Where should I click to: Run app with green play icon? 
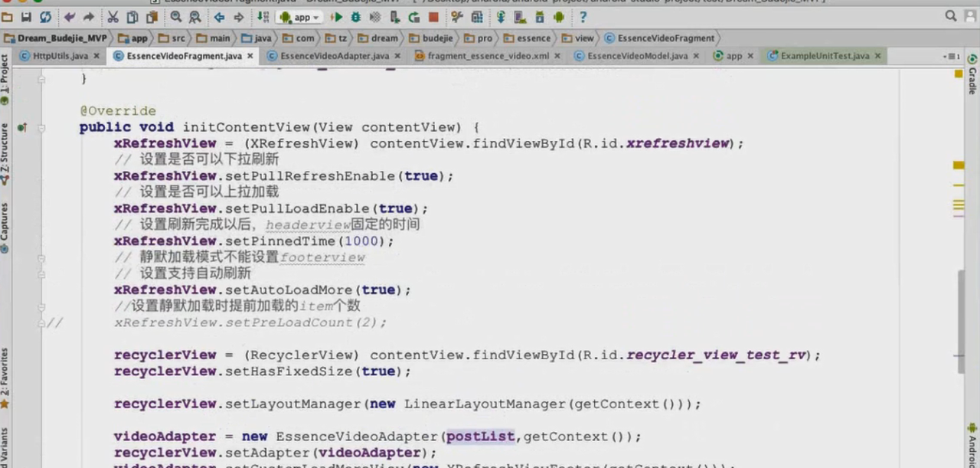[337, 17]
